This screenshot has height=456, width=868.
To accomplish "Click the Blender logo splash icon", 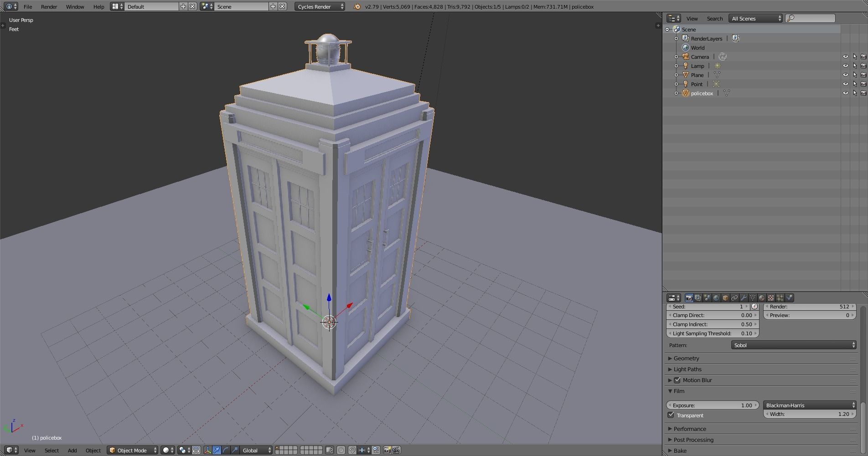I will point(357,6).
